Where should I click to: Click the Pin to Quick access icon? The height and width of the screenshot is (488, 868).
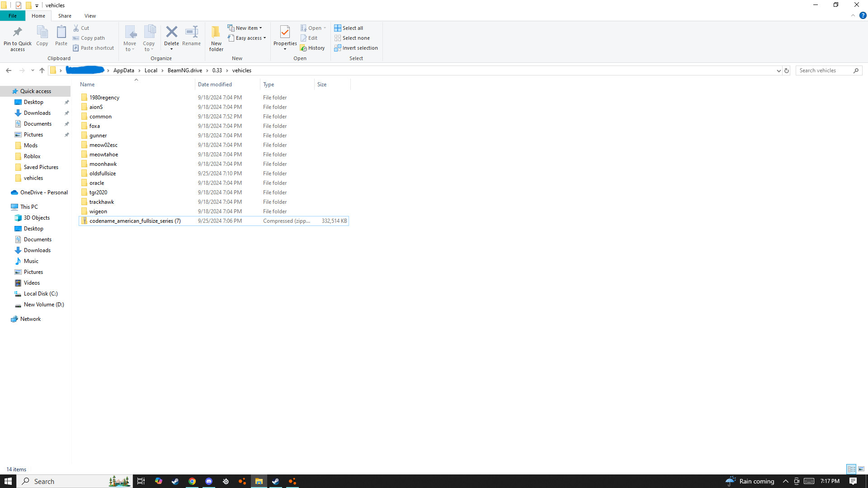pos(18,32)
